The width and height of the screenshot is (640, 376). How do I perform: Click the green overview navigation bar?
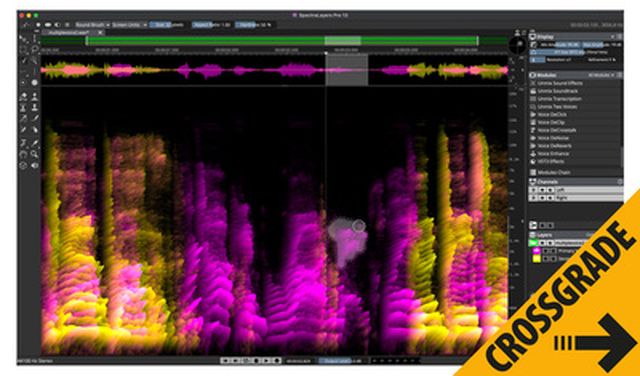(x=282, y=41)
